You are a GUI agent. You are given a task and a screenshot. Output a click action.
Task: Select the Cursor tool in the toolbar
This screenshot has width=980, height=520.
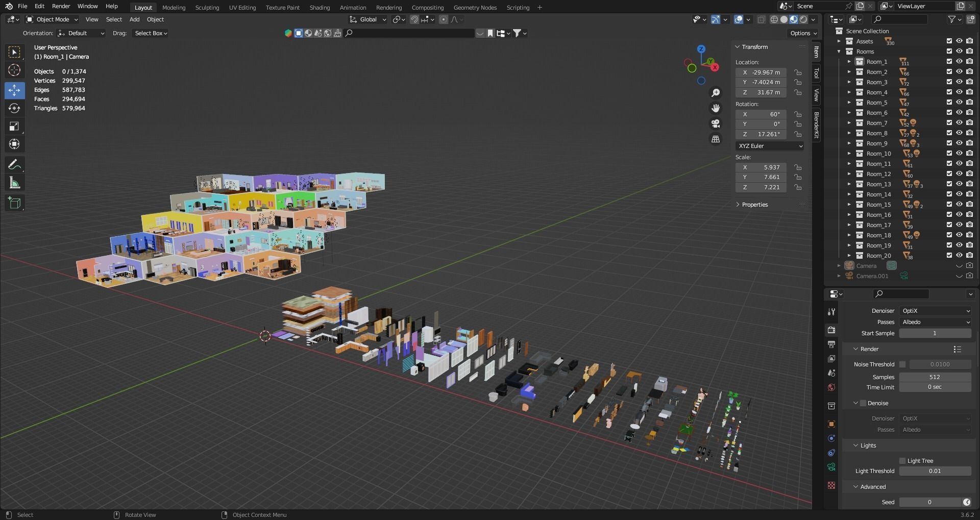[x=14, y=70]
